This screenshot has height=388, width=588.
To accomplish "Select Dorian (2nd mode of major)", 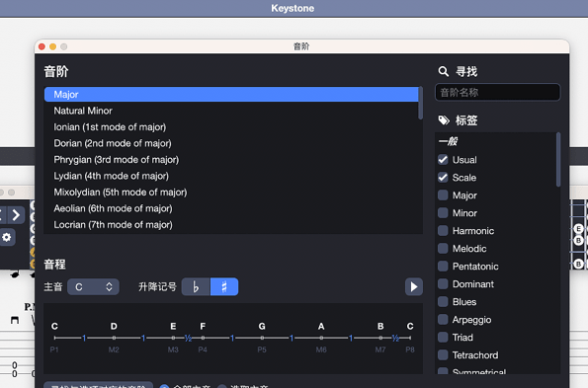I will tap(231, 143).
